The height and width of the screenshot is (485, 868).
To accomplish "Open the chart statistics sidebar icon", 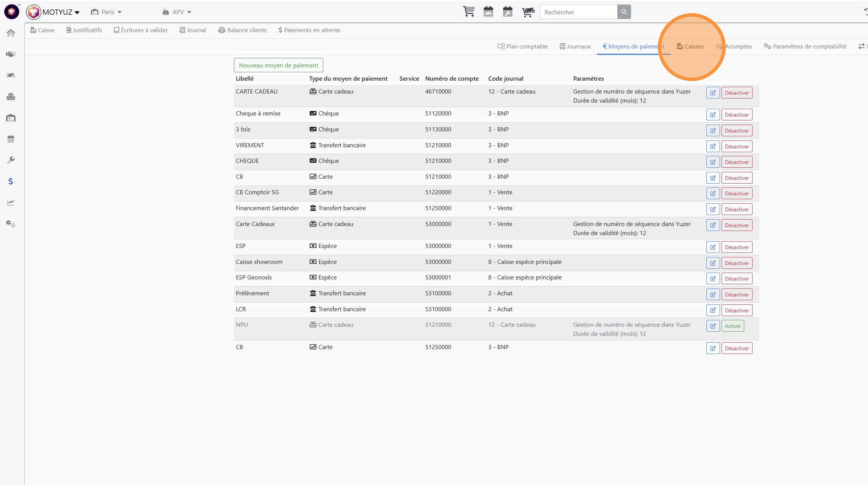I will point(11,203).
